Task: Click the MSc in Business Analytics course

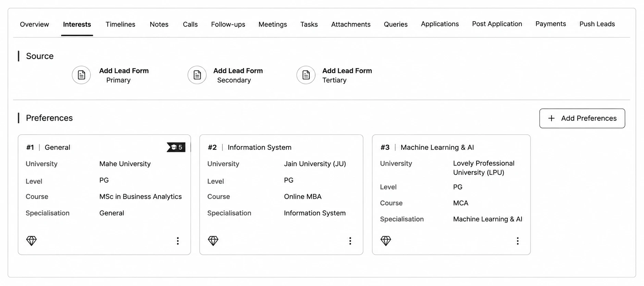Action: point(140,197)
